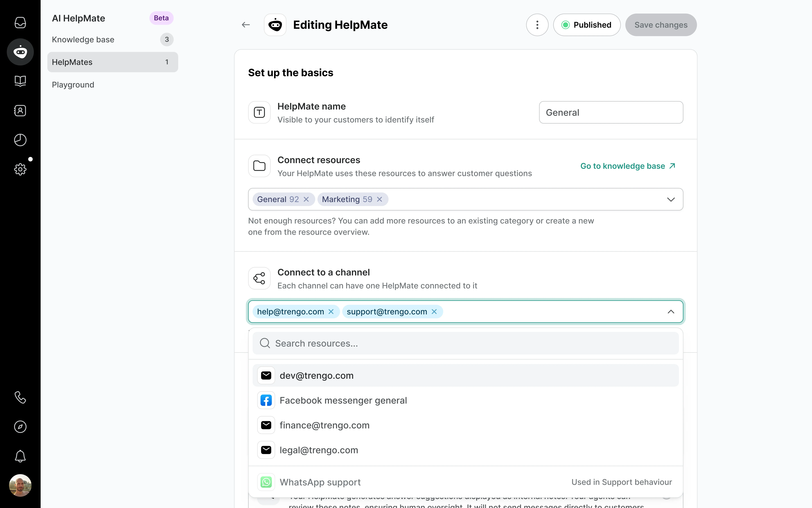Select the AI HelpMate robot sidebar icon
This screenshot has height=508, width=812.
pos(20,52)
